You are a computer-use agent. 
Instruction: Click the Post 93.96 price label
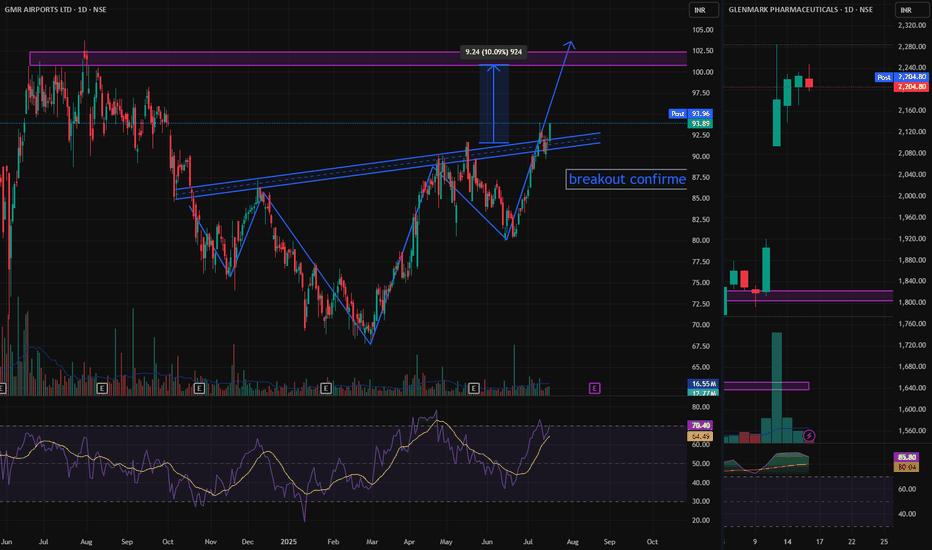coord(690,114)
